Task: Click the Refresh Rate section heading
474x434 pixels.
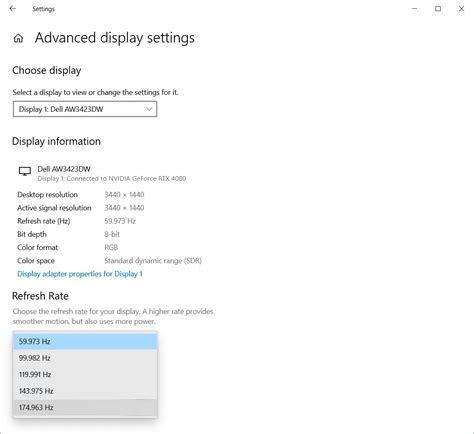Action: pos(40,296)
